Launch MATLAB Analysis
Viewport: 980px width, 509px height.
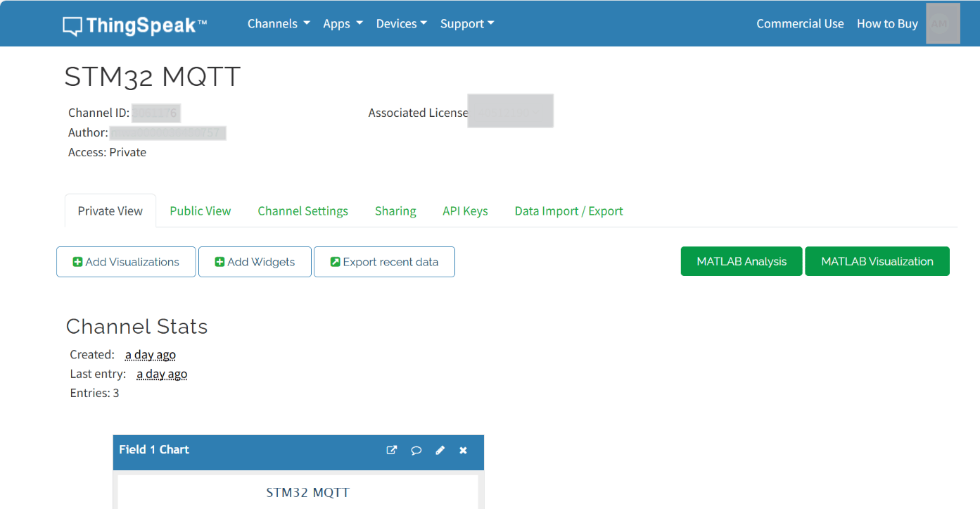pyautogui.click(x=742, y=261)
